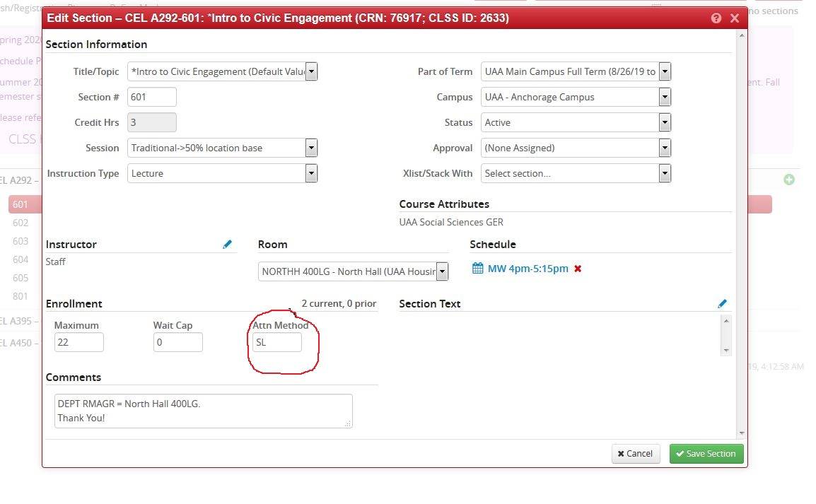Open the Approval dropdown
The image size is (816, 504).
(x=663, y=147)
